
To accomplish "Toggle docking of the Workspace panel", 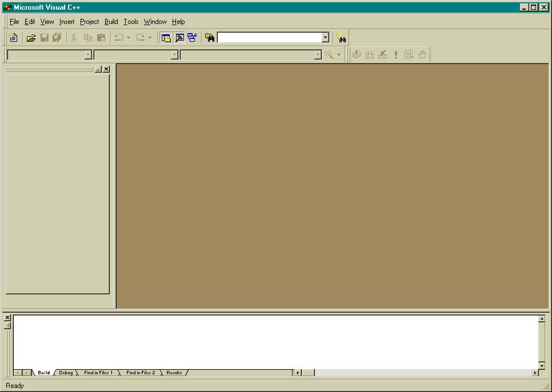I will pyautogui.click(x=98, y=69).
